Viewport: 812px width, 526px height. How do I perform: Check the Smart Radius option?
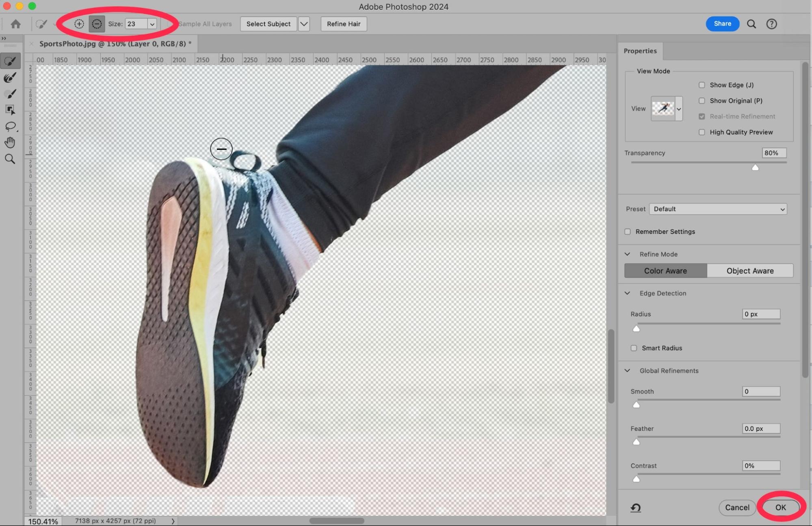tap(634, 348)
